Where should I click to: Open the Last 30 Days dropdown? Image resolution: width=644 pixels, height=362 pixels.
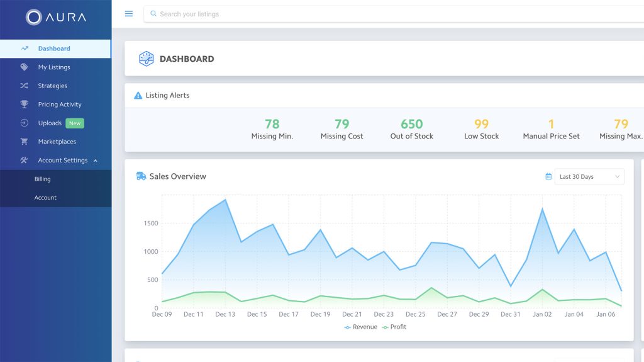click(x=589, y=176)
